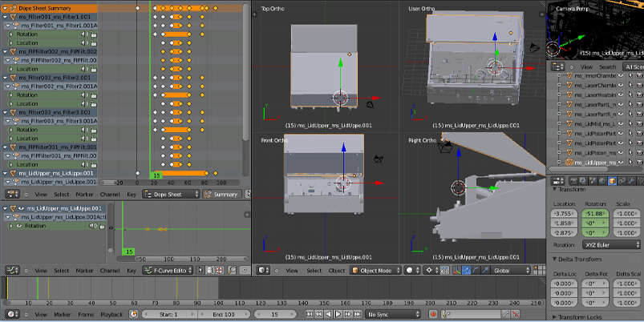Click the Rotation X 51.88 field
Screen dimensions: 644x322
(x=595, y=214)
